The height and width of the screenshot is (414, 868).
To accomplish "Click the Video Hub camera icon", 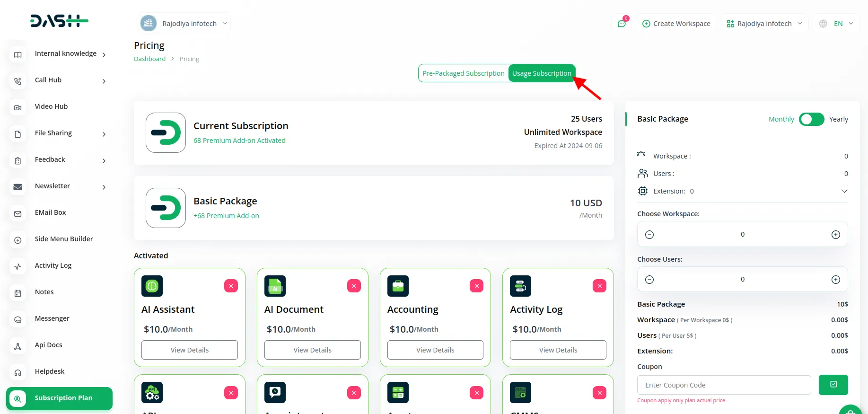I will pos(18,107).
